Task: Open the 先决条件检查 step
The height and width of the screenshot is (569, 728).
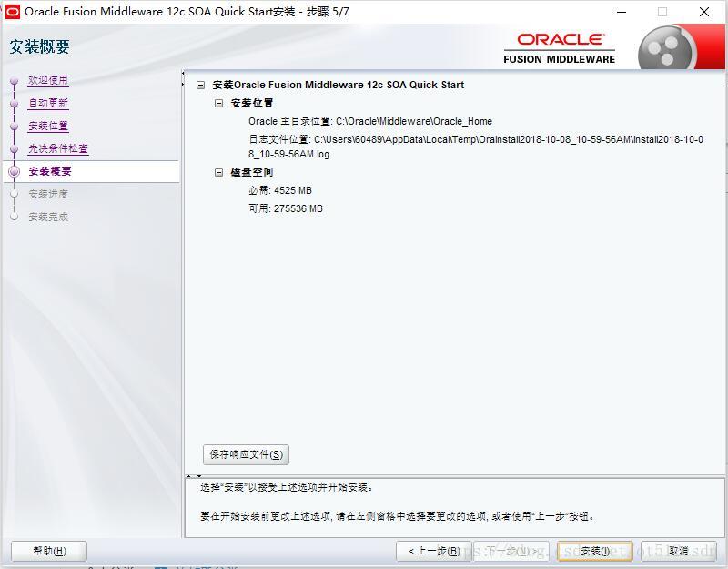Action: click(58, 148)
